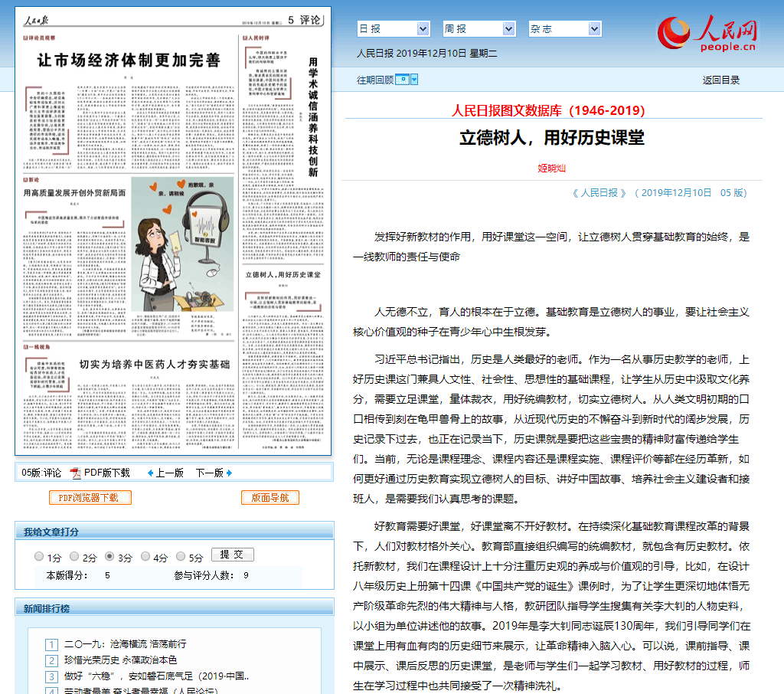Open the 杂志 dropdown menu
Screen dimensions: 784x694
point(565,28)
